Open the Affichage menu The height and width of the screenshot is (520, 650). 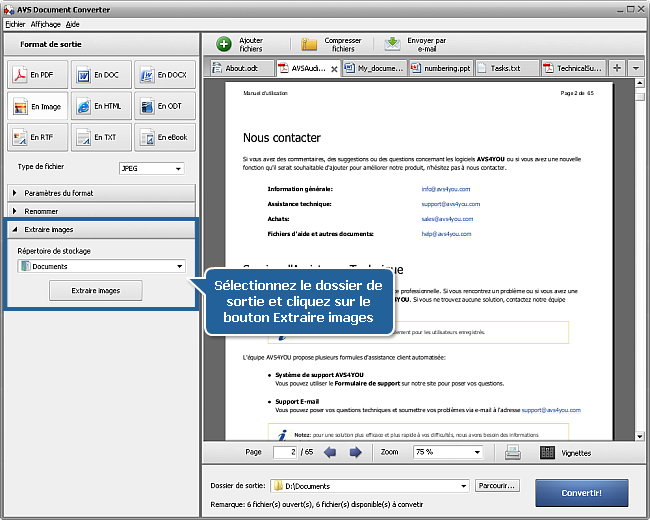[46, 24]
